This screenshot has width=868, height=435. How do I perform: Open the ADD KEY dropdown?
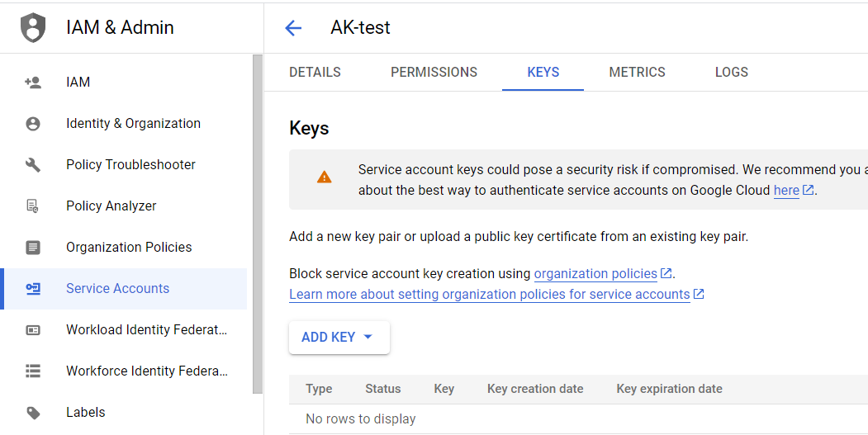(339, 338)
